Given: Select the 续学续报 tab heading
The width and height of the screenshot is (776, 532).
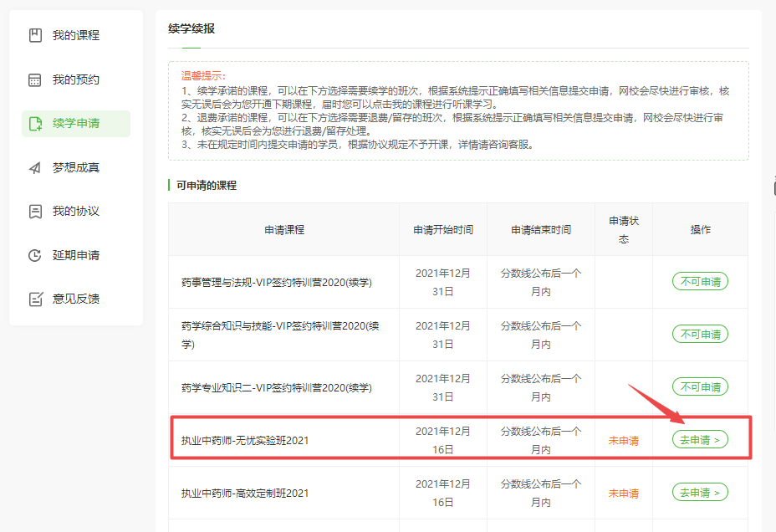Looking at the screenshot, I should coord(191,28).
